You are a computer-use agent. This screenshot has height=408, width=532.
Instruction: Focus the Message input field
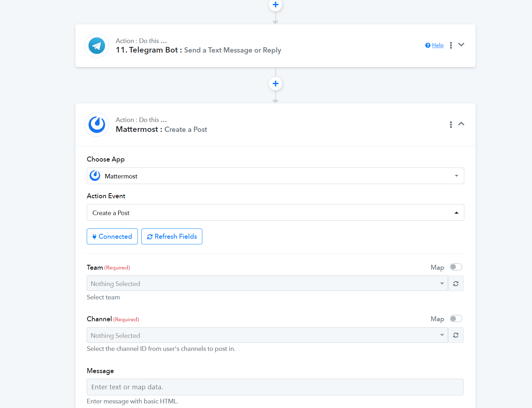click(275, 387)
